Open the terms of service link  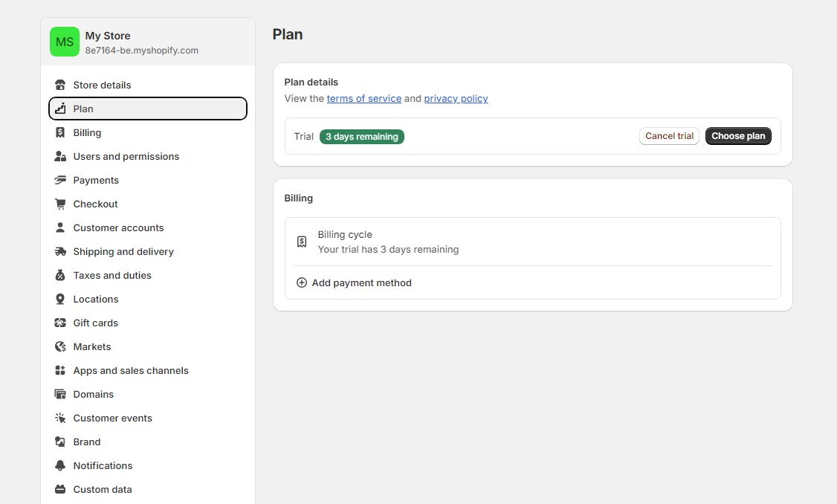[364, 98]
